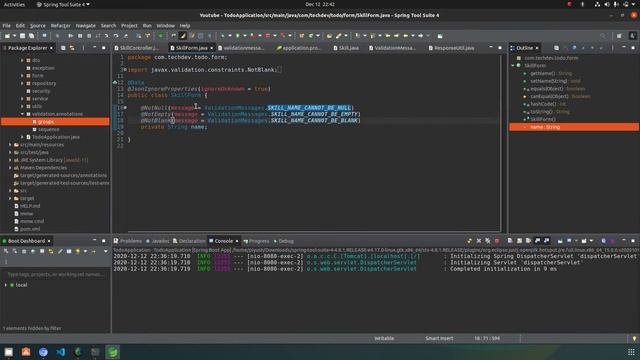Viewport: 640px width, 360px height.
Task: Collapse the validation.annotations package node
Action: [x=22, y=114]
